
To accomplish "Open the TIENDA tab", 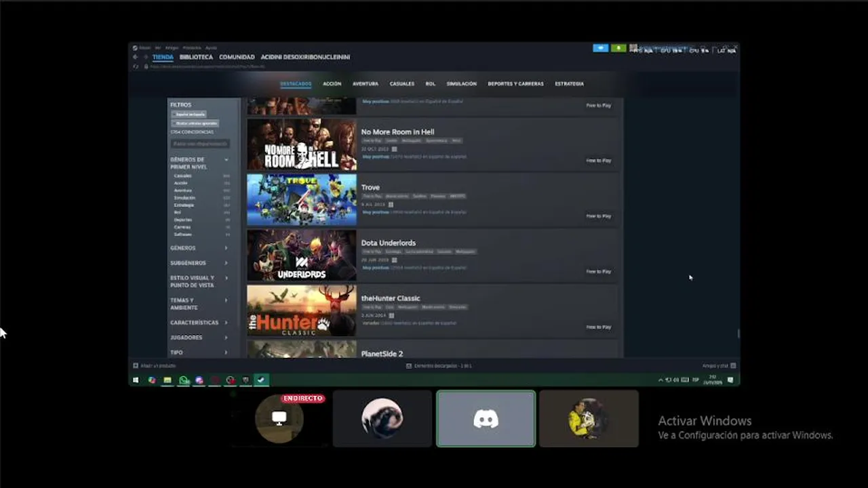I will (163, 58).
